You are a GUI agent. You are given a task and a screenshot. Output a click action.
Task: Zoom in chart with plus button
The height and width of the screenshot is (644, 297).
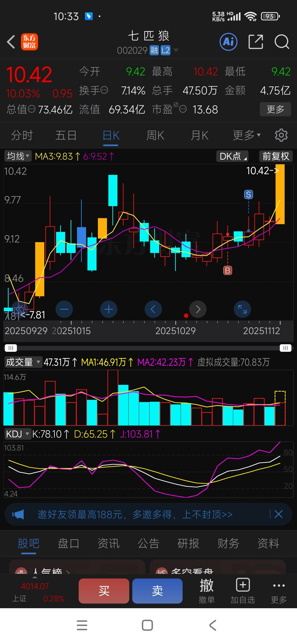(109, 309)
